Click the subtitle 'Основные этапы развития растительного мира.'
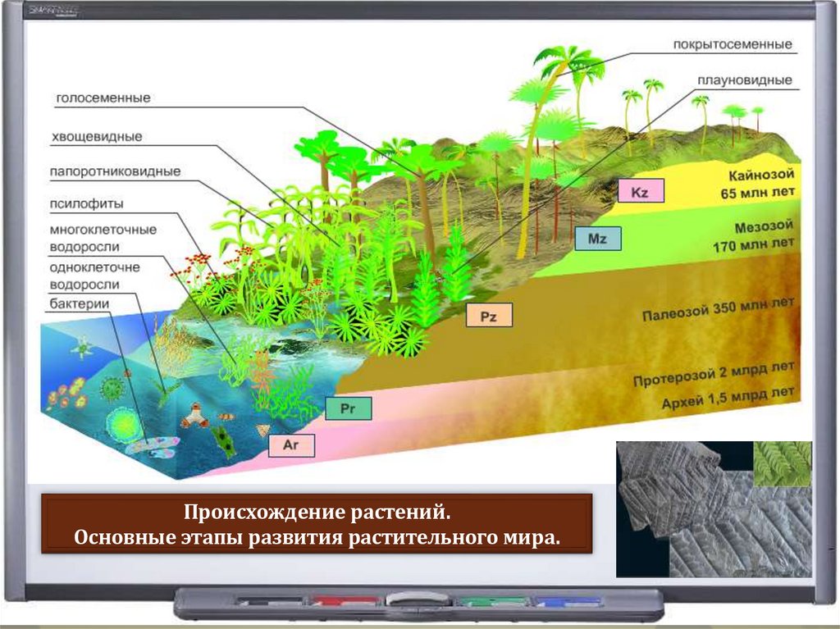 pyautogui.click(x=317, y=537)
